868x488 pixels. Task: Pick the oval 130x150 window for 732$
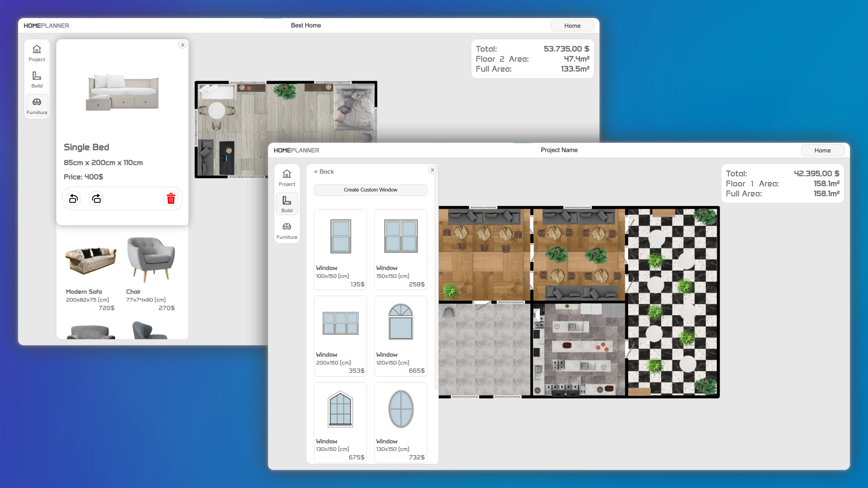click(x=400, y=422)
